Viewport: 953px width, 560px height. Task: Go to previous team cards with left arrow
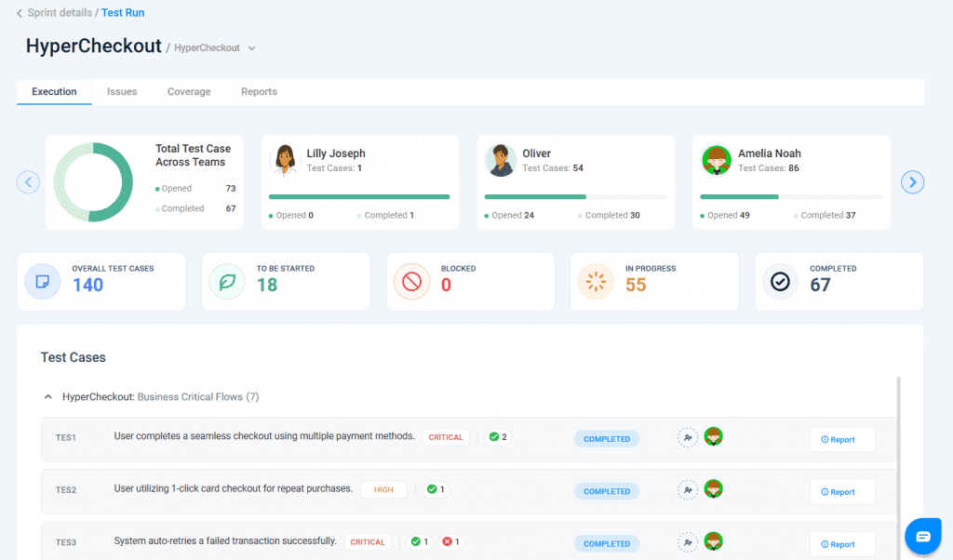[x=28, y=182]
